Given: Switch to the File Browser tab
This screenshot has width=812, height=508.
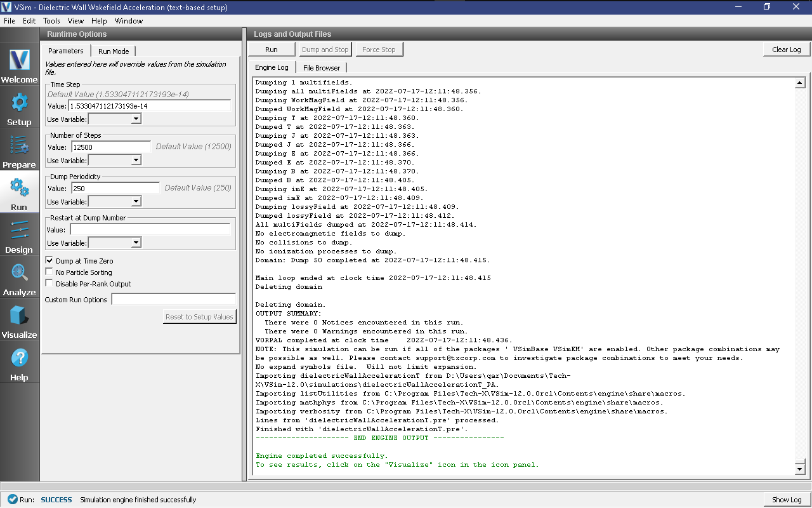Looking at the screenshot, I should 322,68.
